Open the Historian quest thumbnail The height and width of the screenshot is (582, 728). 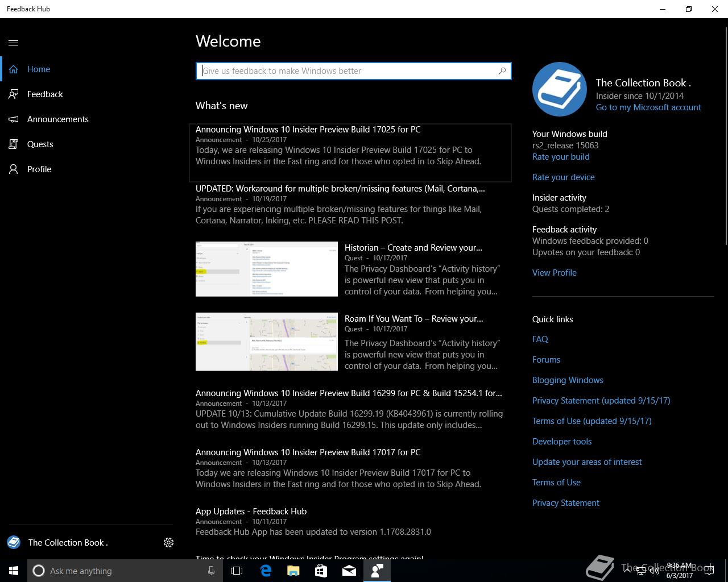click(x=267, y=269)
